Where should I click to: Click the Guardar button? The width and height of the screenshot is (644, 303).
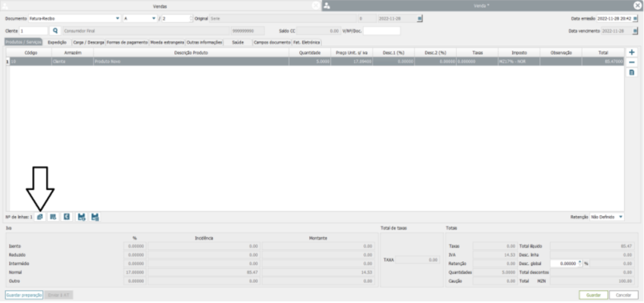pos(593,294)
